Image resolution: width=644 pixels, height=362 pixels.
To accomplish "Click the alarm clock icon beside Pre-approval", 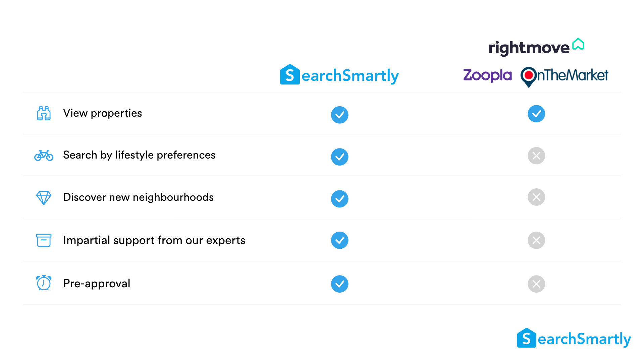I will (x=44, y=283).
